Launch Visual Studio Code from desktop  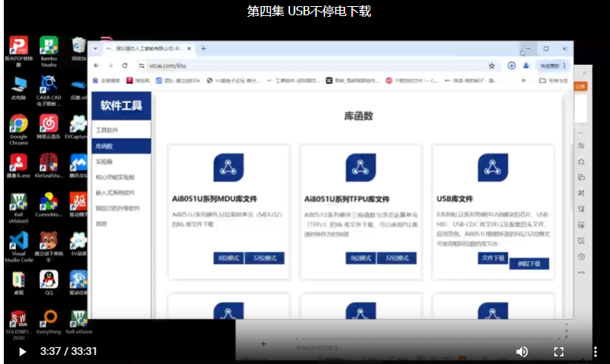pyautogui.click(x=18, y=246)
